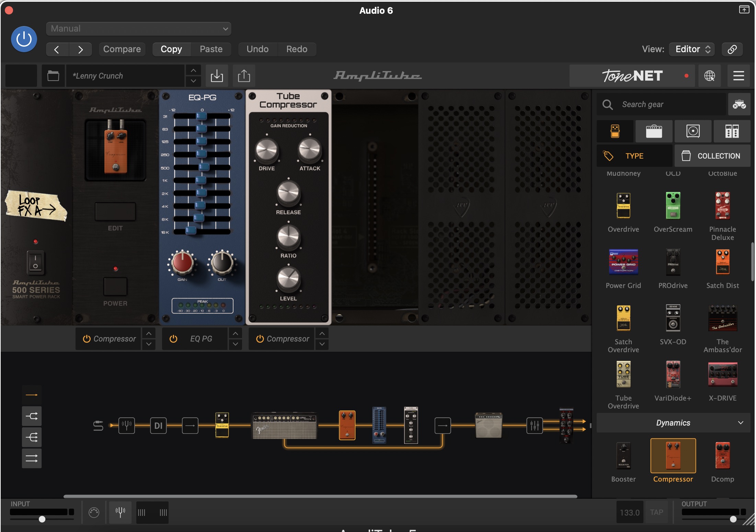Adjust the 500 Hz EQ-PG slider

[x=204, y=167]
